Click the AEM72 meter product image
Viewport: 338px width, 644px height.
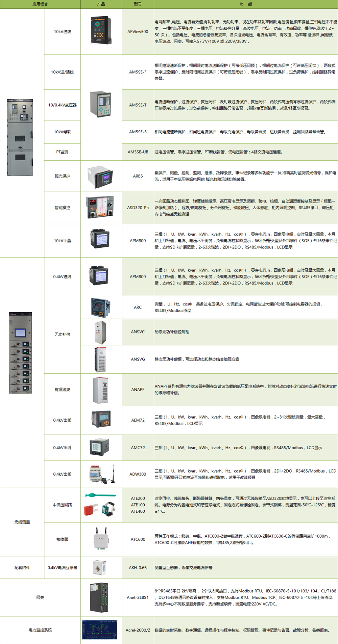(101, 420)
